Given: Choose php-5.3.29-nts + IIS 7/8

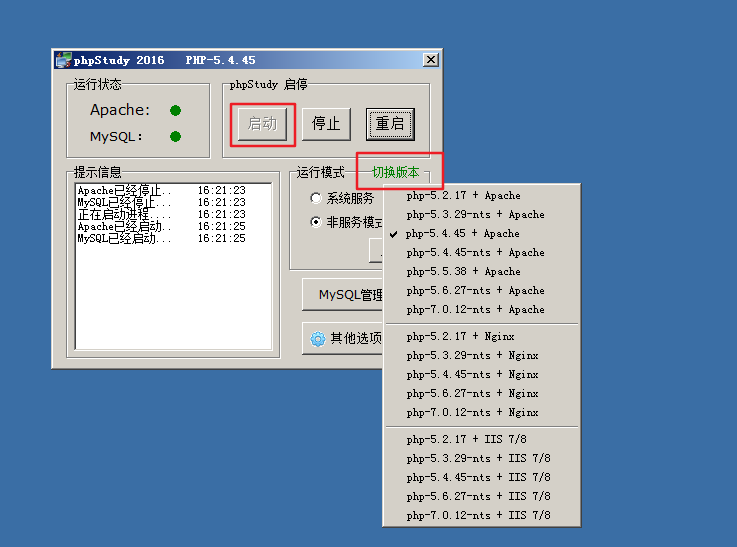Looking at the screenshot, I should (x=482, y=458).
